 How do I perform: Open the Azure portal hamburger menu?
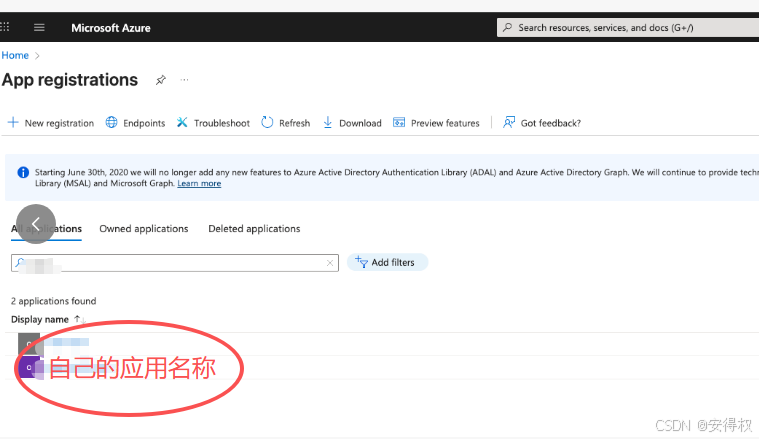point(39,28)
